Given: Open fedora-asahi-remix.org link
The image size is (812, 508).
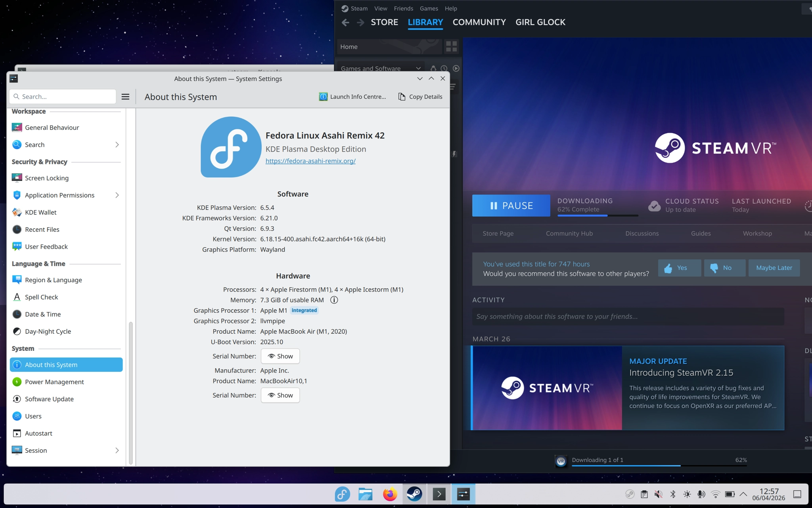Looking at the screenshot, I should (x=310, y=161).
